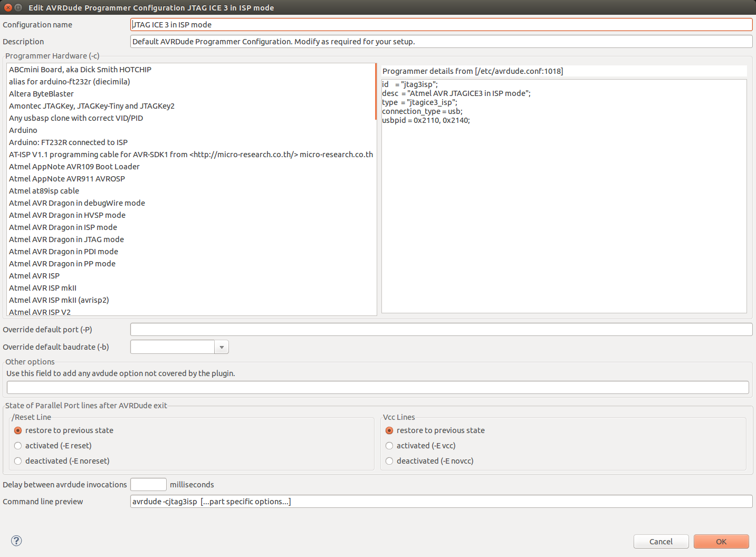The width and height of the screenshot is (756, 557).
Task: Select Atmel AVR Dragon in PDI mode
Action: tap(190, 252)
